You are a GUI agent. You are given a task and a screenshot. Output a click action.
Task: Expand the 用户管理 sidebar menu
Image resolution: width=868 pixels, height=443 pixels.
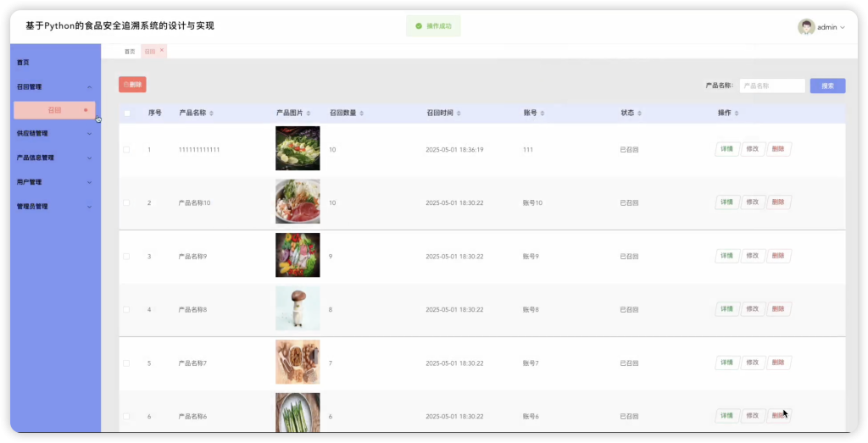(55, 182)
